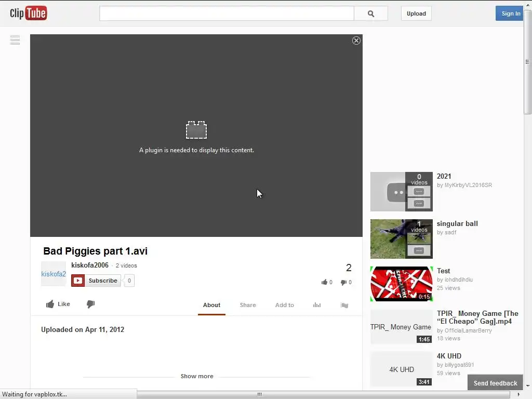Click the thumbs-down count icon near views
Screen dimensions: 532x399
tap(344, 282)
